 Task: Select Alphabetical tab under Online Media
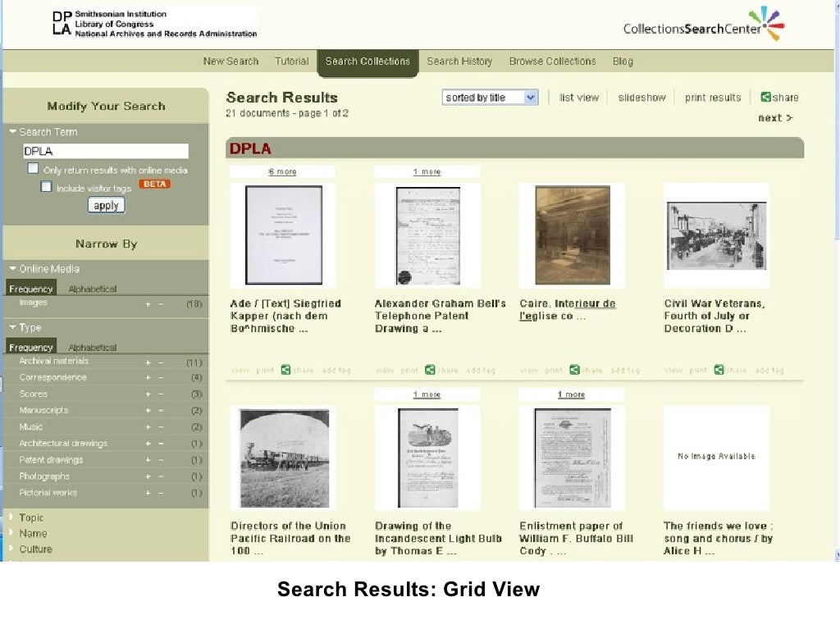(x=92, y=289)
